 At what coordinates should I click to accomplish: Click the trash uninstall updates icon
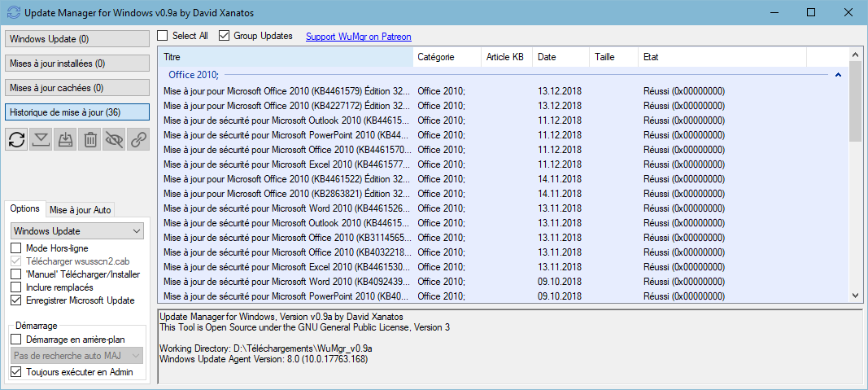(x=89, y=139)
